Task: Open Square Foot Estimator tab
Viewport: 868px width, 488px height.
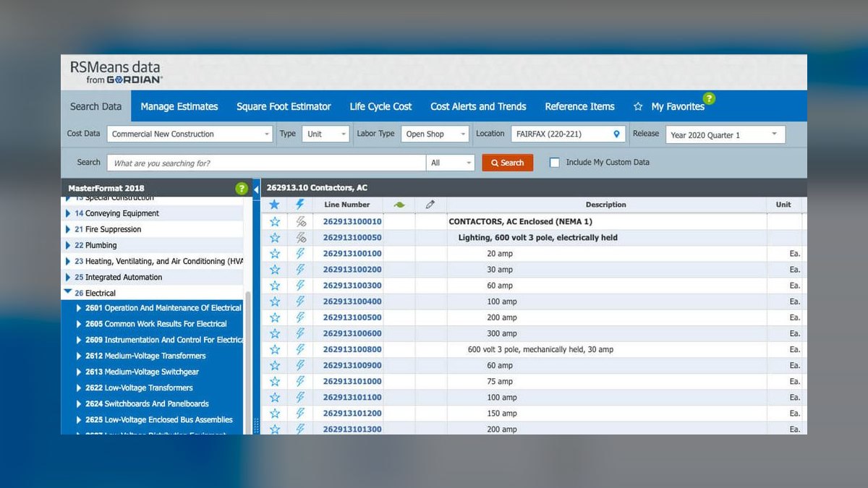Action: [x=284, y=106]
